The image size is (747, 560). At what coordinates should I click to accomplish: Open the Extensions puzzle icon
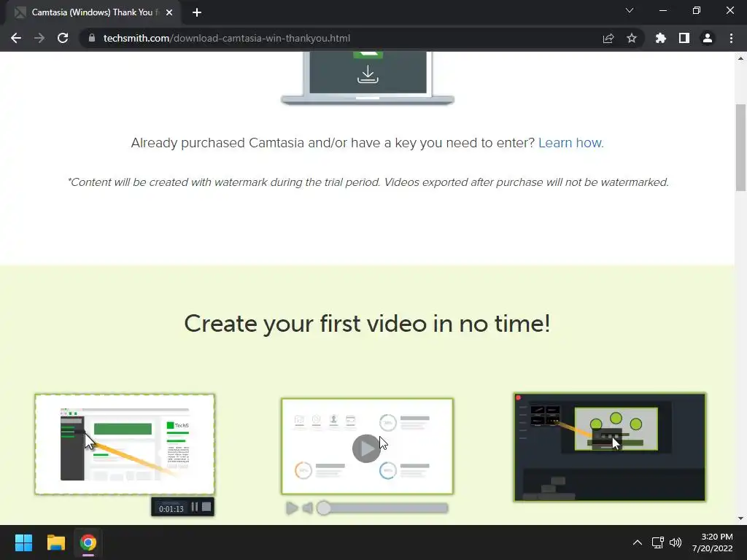coord(661,38)
